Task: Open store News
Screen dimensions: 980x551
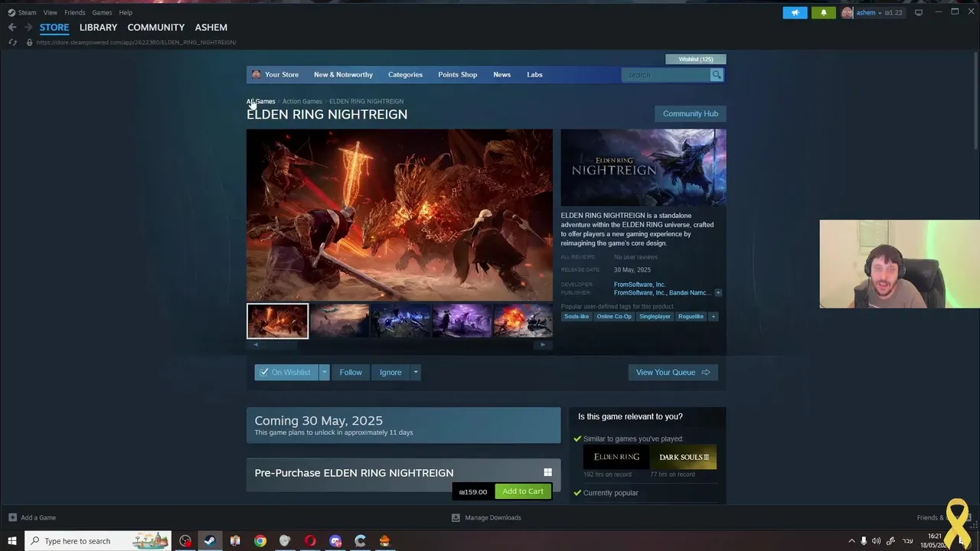Action: 502,74
